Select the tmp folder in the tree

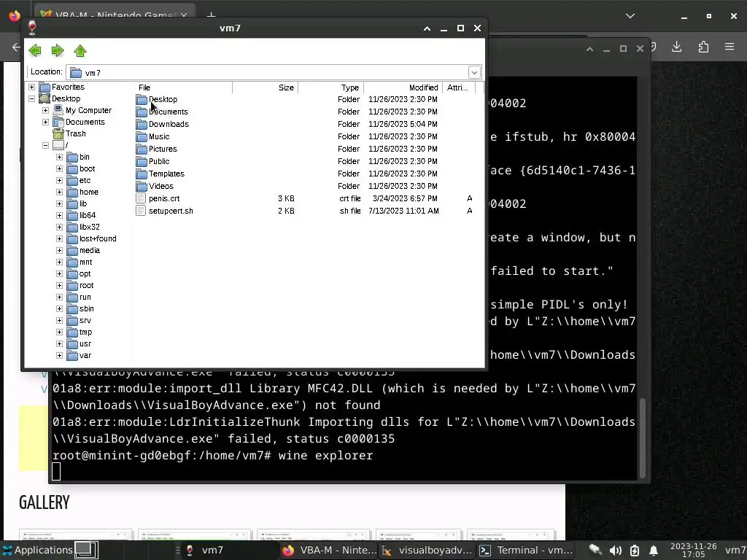click(86, 332)
